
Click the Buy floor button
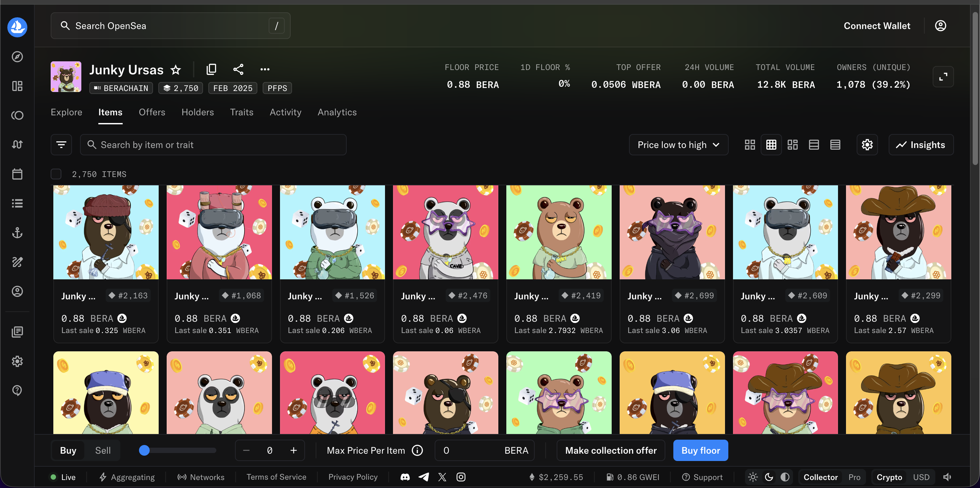pyautogui.click(x=701, y=450)
